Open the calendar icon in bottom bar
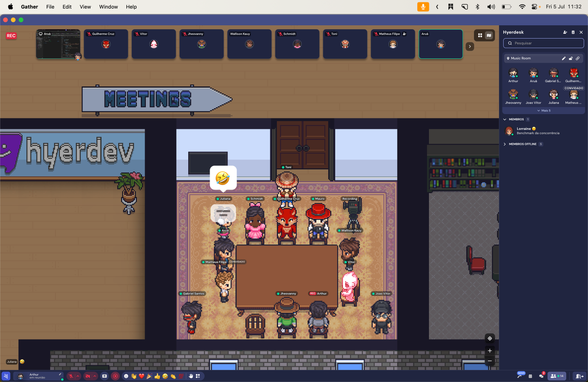Image resolution: width=588 pixels, height=382 pixels. [x=530, y=376]
